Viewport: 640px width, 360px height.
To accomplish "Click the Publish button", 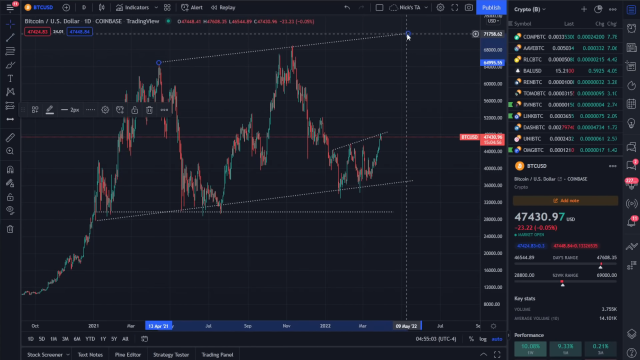I will pos(491,7).
